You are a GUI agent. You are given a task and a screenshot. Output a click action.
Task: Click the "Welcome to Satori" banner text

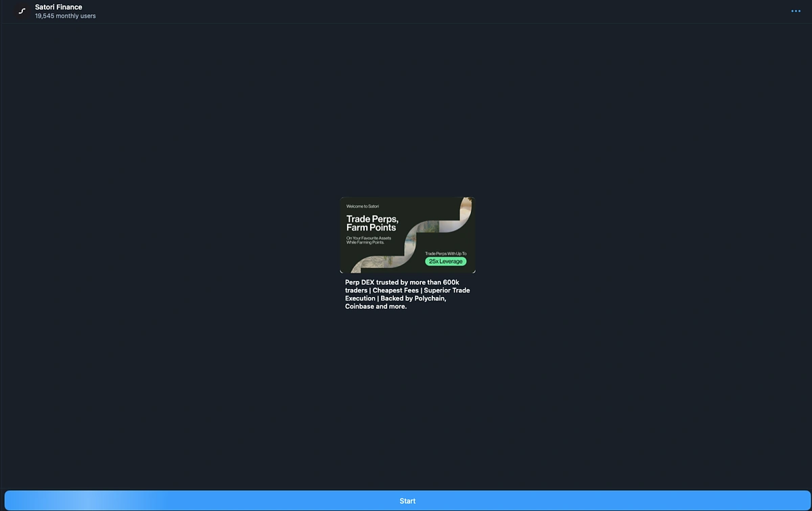363,206
